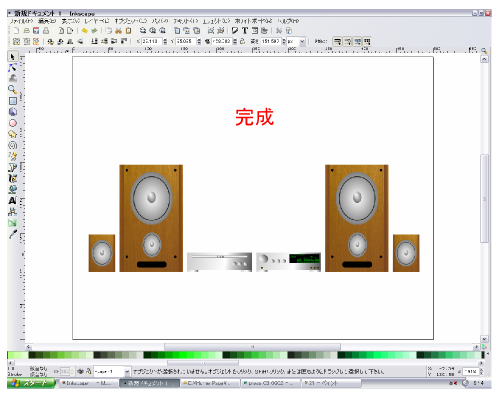
Task: Switch to the 新規ドキュメント 1 taskbar button
Action: click(149, 383)
